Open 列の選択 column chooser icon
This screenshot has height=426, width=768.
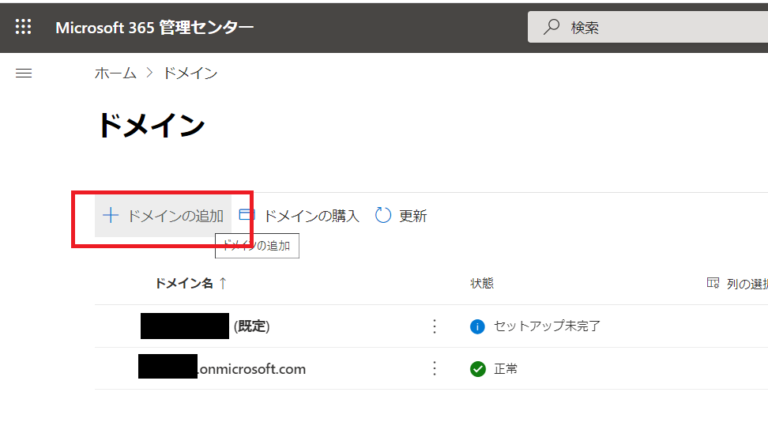(713, 283)
